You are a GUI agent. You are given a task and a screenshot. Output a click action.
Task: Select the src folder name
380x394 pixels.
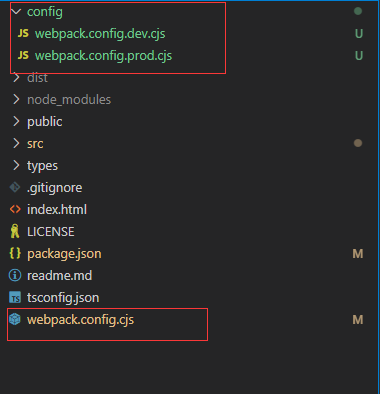35,144
